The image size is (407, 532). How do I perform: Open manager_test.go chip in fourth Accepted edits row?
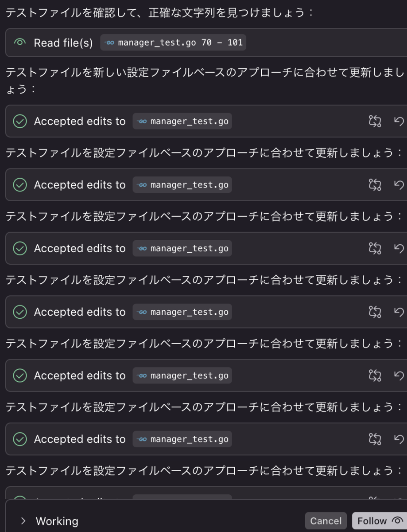click(182, 312)
